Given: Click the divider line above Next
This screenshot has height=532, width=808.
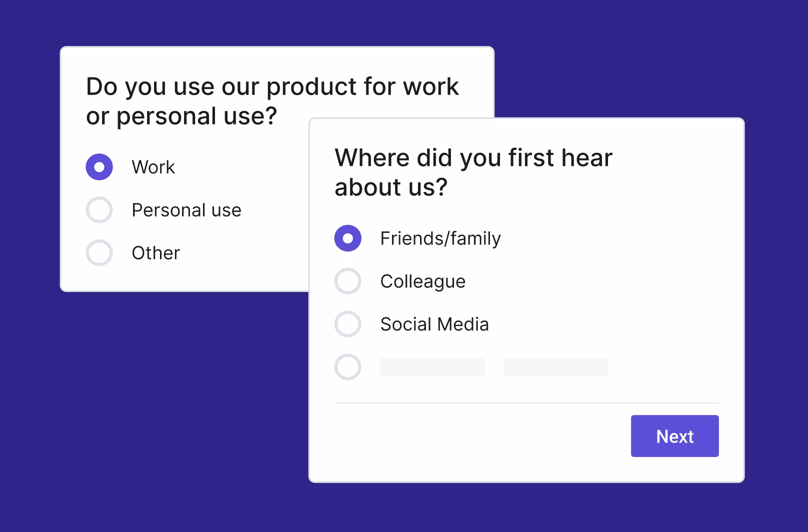Looking at the screenshot, I should [x=526, y=403].
